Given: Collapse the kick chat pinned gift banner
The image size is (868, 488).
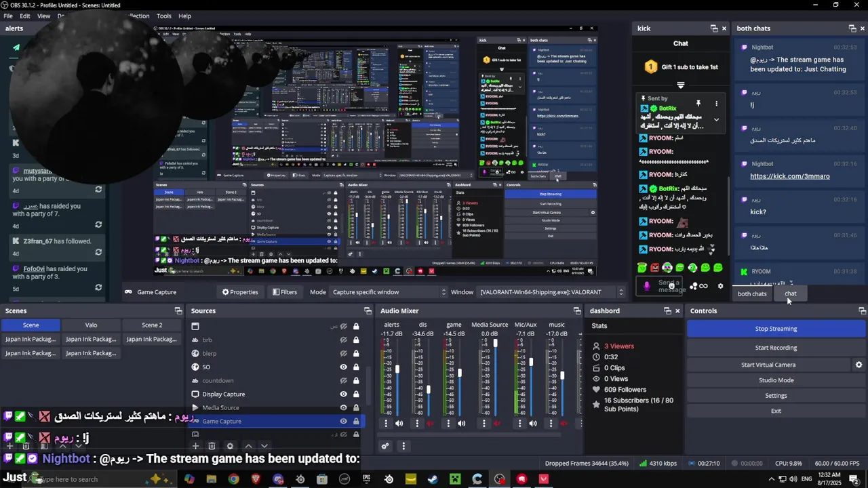Looking at the screenshot, I should [x=680, y=85].
